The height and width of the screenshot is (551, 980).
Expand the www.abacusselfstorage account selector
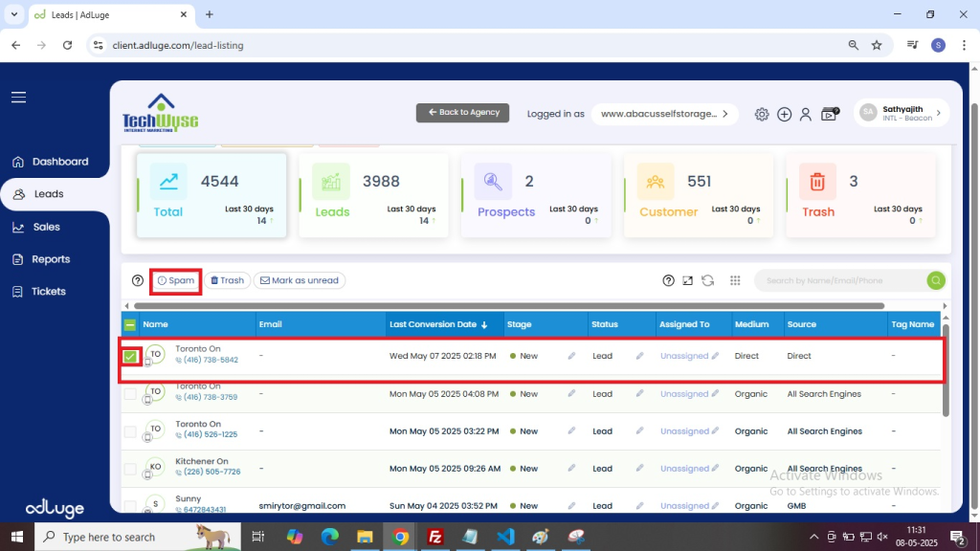tap(664, 114)
